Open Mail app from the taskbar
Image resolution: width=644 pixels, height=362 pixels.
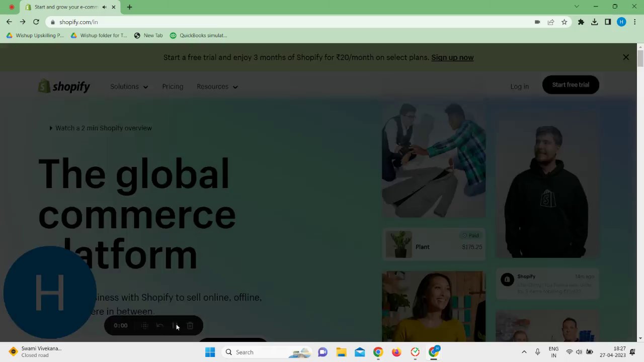point(360,352)
